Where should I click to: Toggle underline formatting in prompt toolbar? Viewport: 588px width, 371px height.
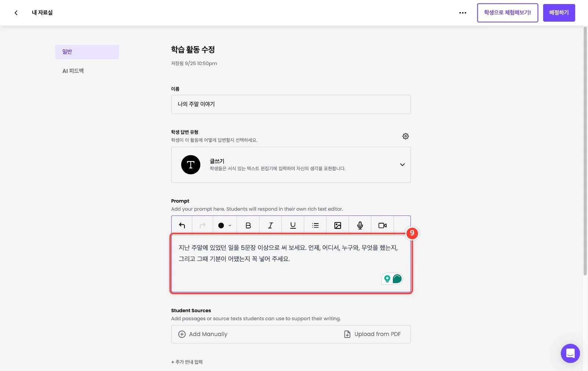tap(293, 225)
